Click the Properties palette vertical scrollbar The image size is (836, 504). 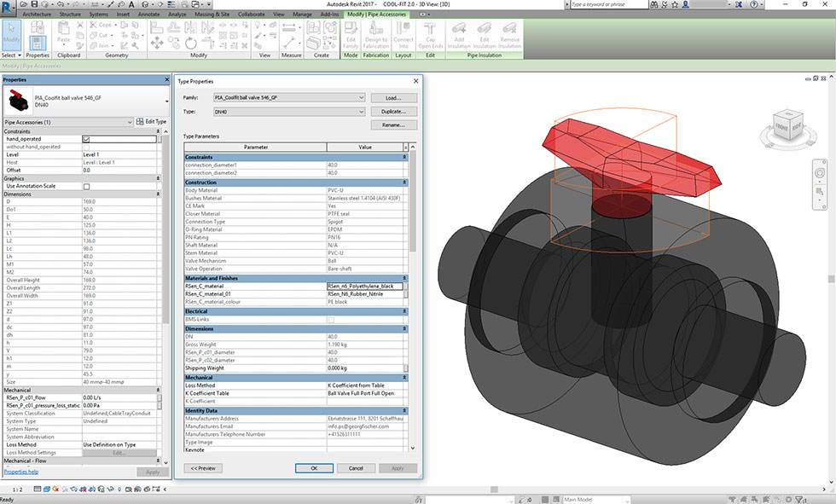click(165, 296)
